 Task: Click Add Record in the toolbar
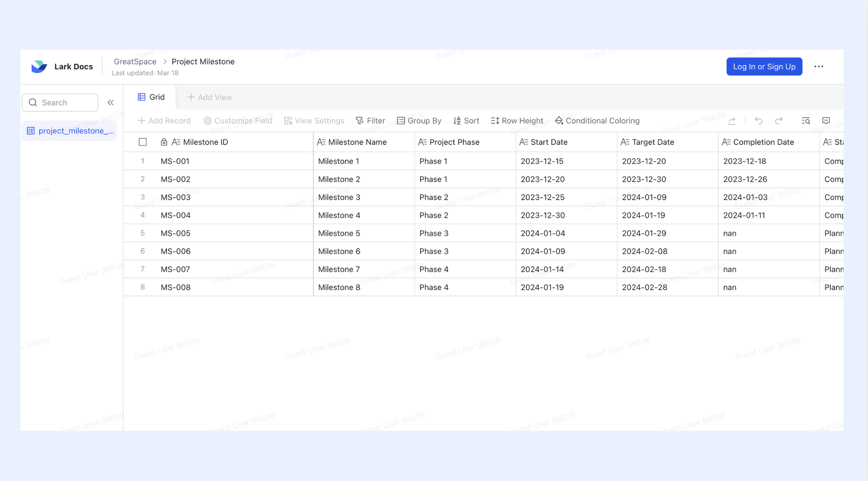[x=164, y=121]
